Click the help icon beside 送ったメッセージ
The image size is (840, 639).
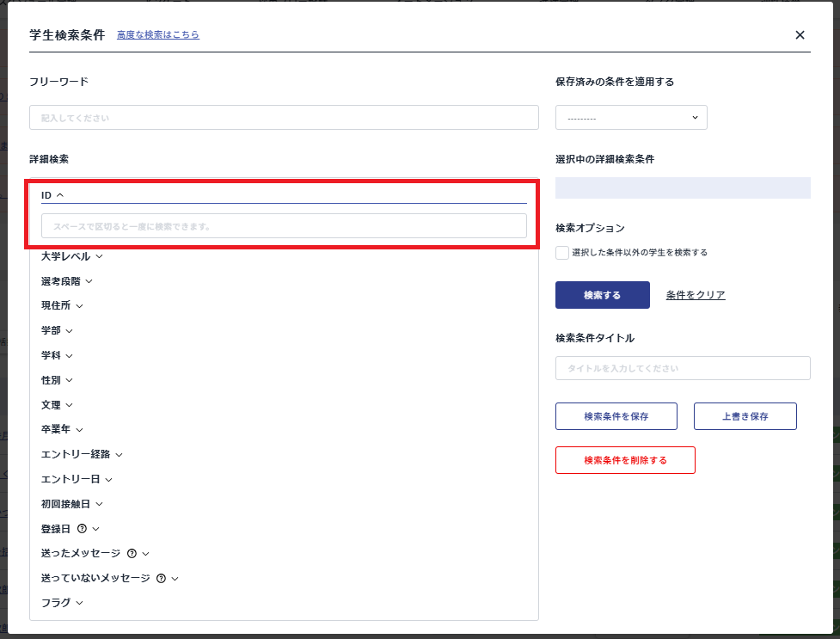click(131, 553)
